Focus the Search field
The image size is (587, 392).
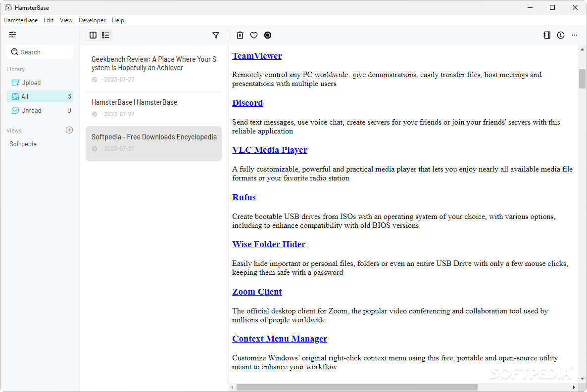pos(40,52)
